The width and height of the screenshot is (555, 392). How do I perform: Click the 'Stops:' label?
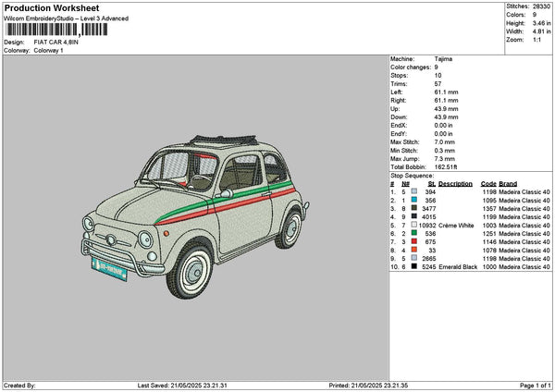coord(400,76)
